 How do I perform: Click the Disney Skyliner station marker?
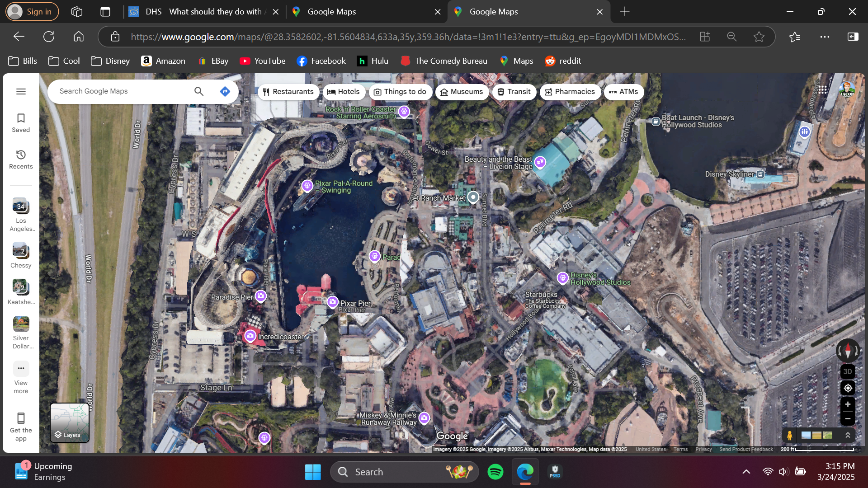pos(761,174)
